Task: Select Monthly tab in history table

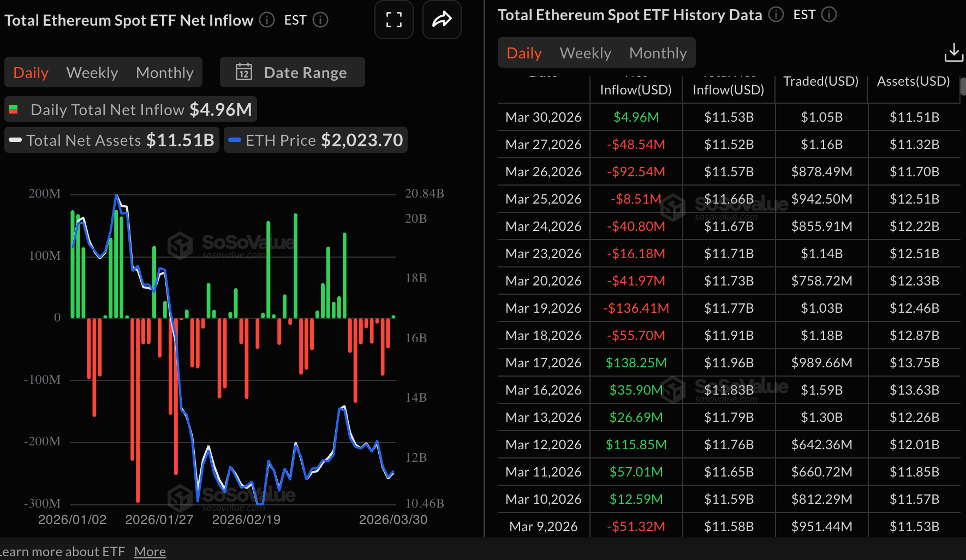Action: (658, 53)
